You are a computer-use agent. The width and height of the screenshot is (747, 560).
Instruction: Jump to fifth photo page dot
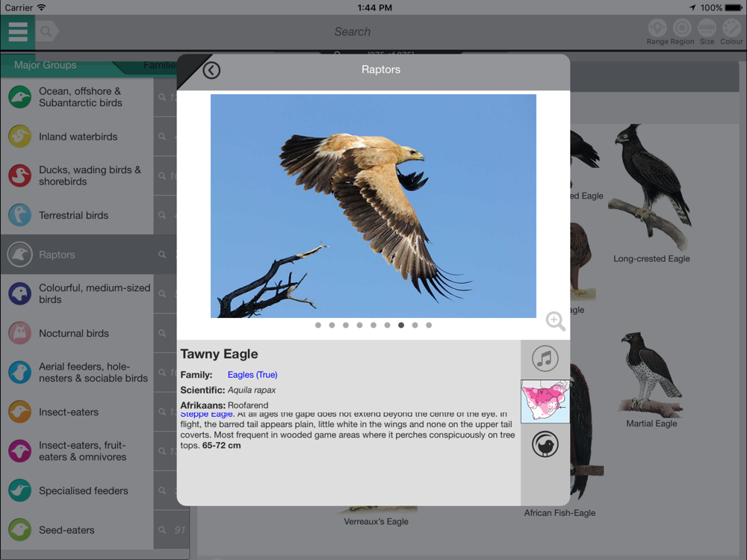373,326
